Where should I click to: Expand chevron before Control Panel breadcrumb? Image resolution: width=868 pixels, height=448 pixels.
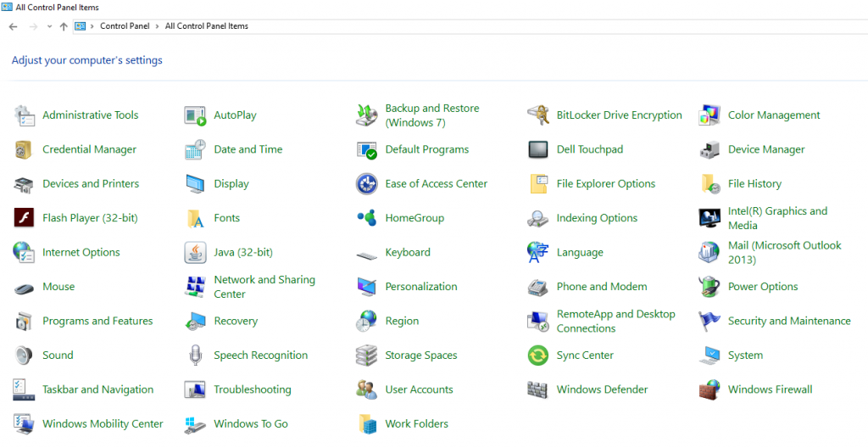(92, 26)
